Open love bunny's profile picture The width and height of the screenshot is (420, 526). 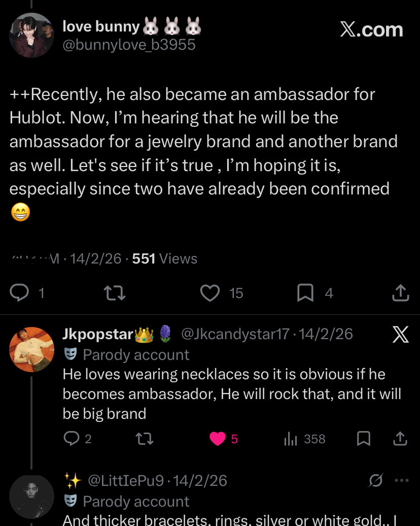[31, 35]
